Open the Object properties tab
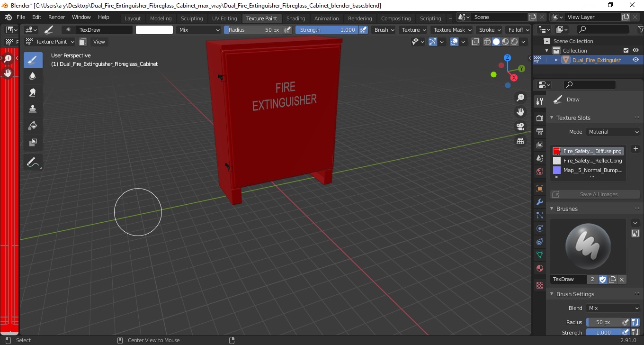This screenshot has height=345, width=644. [539, 189]
